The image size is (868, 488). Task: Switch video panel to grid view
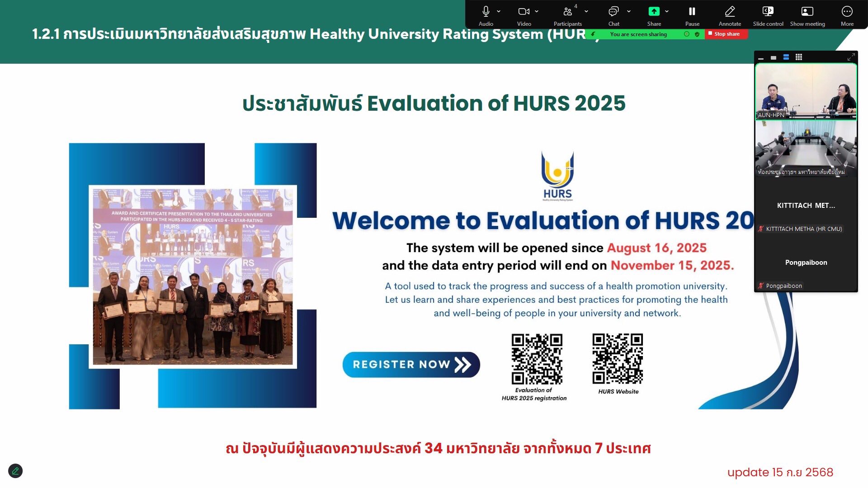(799, 57)
